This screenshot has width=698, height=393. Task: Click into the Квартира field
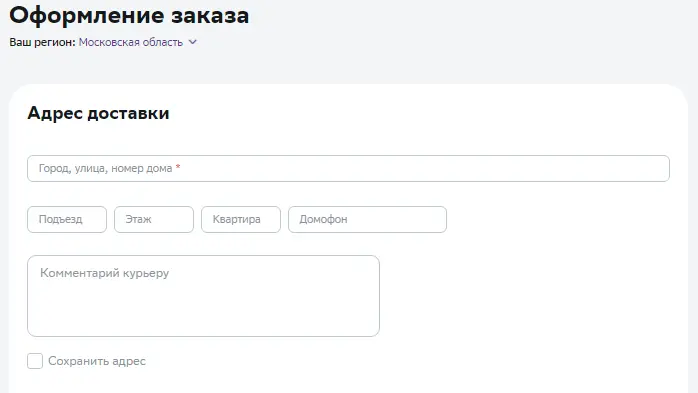click(x=241, y=219)
